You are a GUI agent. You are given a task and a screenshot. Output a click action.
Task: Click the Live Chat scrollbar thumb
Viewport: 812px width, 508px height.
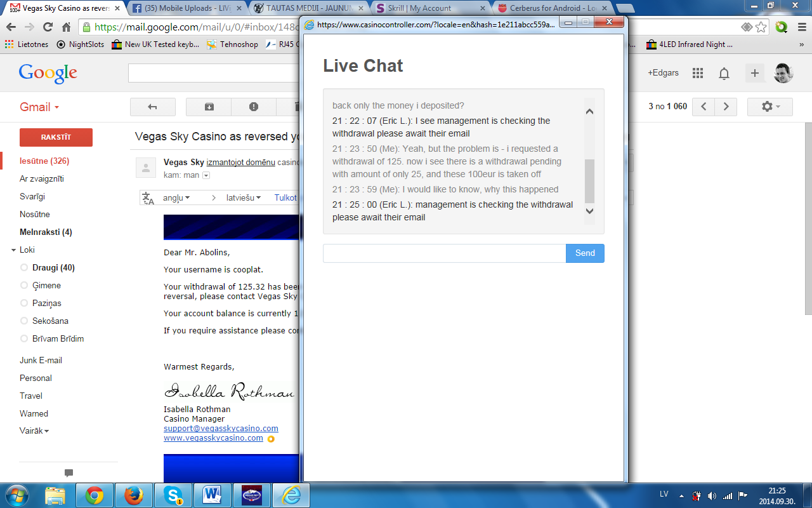(x=589, y=181)
